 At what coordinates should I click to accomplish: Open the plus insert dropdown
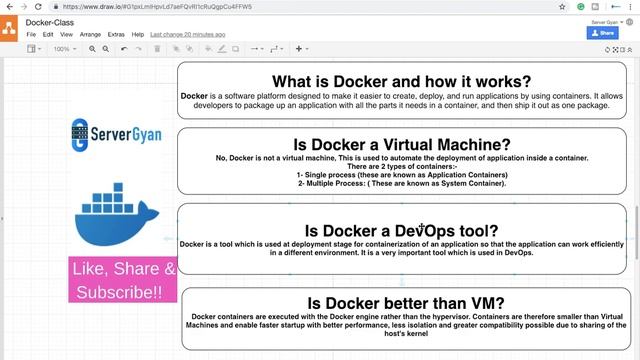302,49
